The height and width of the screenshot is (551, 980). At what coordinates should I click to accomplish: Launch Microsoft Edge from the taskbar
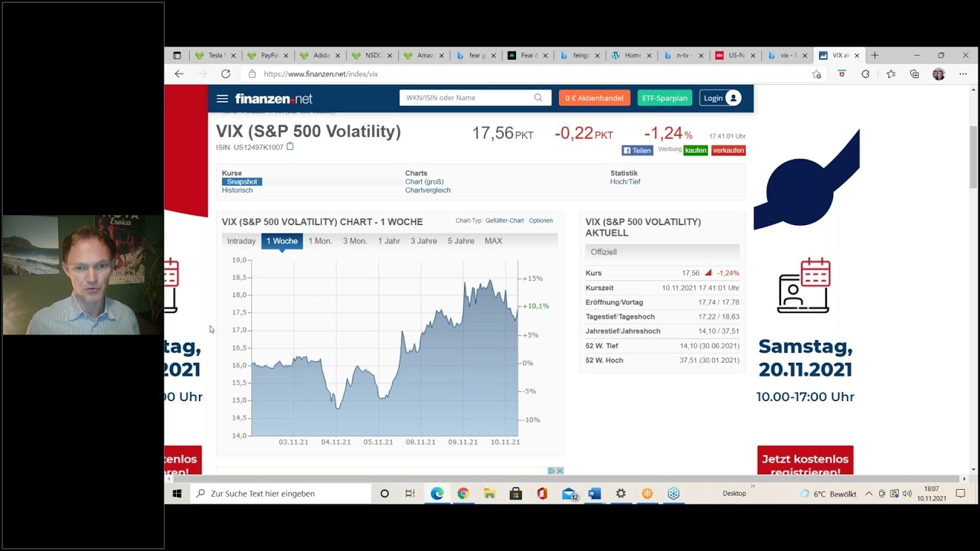click(436, 494)
